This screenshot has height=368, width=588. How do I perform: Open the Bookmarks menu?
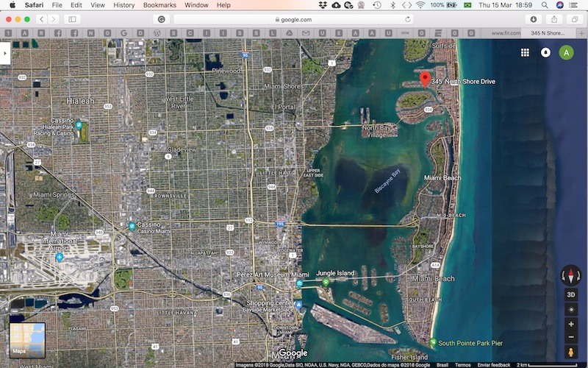click(x=159, y=5)
